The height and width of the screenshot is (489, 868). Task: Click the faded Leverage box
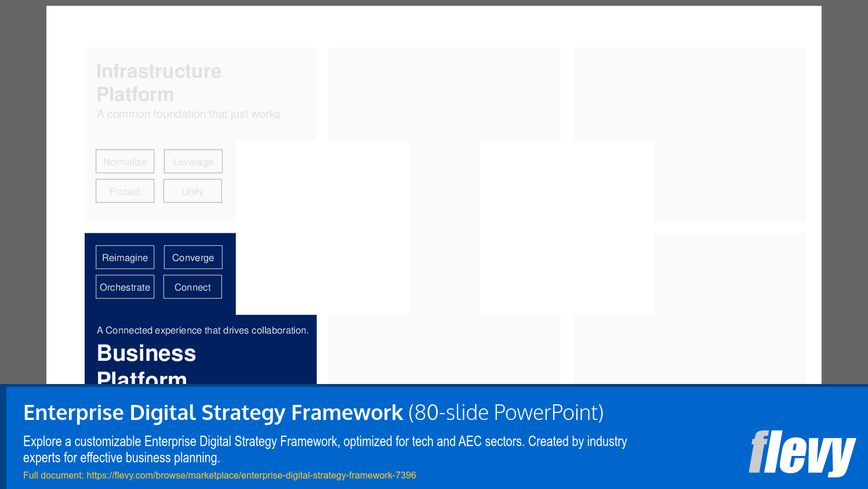click(x=193, y=162)
